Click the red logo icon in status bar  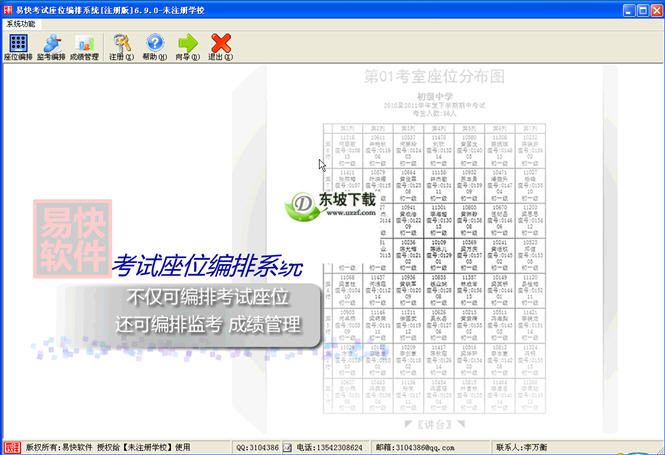click(x=12, y=447)
